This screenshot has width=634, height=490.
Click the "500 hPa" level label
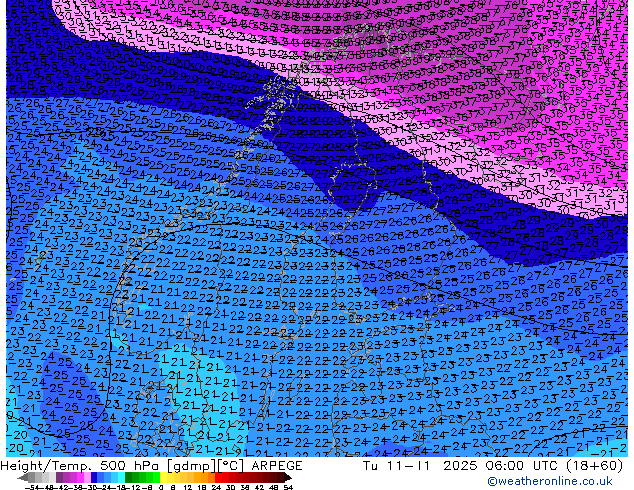[131, 466]
